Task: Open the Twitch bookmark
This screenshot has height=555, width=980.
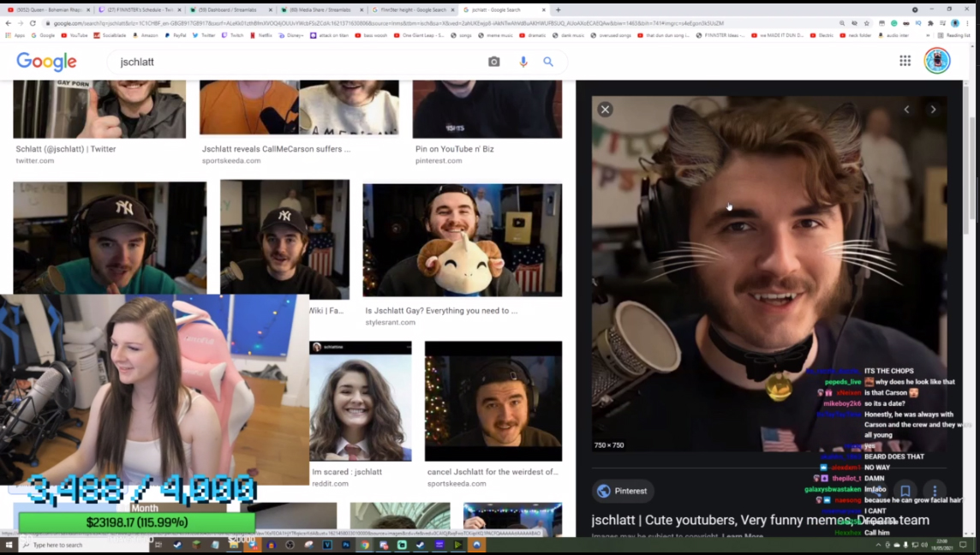Action: click(232, 36)
